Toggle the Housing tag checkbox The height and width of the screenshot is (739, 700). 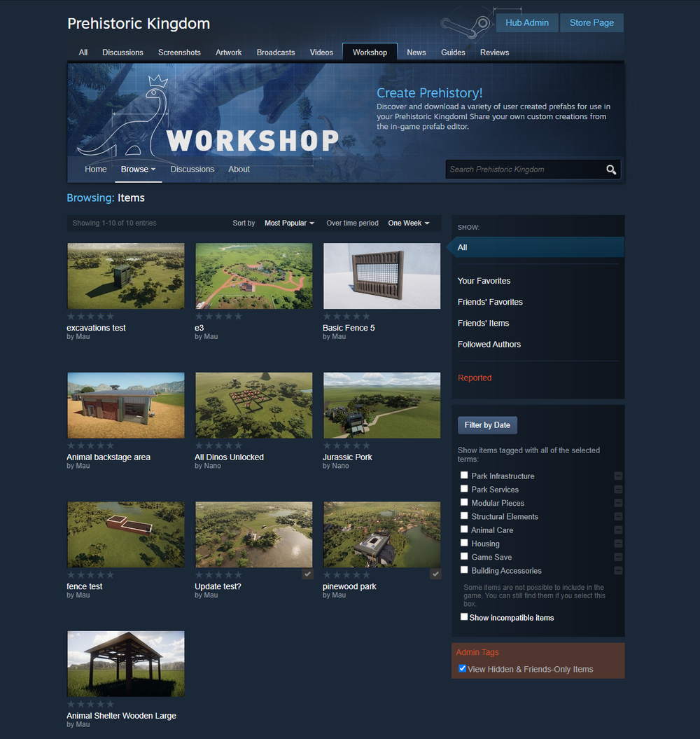464,543
